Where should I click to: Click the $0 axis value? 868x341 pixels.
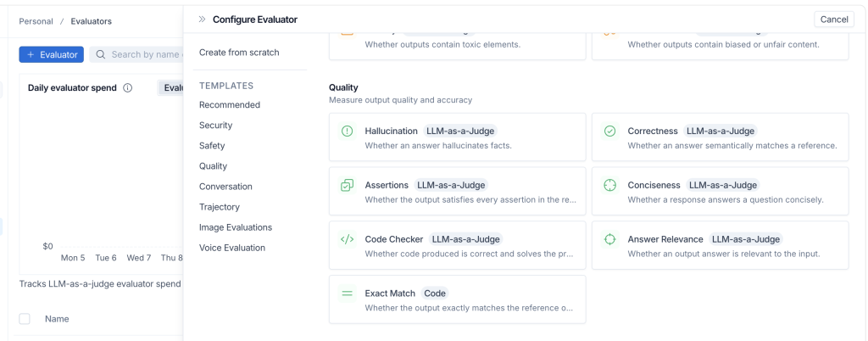pyautogui.click(x=48, y=246)
